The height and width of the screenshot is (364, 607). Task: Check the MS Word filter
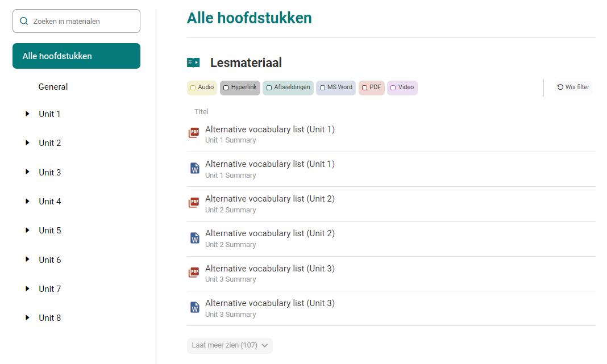(x=322, y=88)
